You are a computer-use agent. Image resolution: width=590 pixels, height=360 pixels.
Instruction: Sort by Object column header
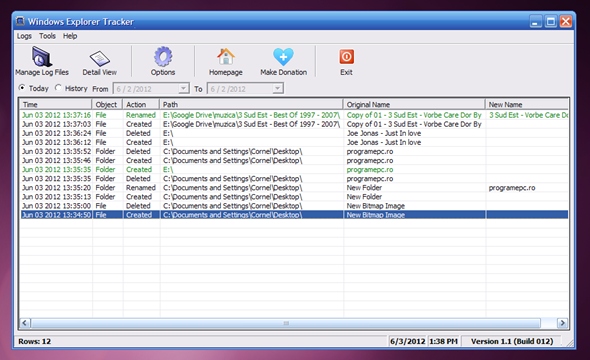click(x=107, y=104)
